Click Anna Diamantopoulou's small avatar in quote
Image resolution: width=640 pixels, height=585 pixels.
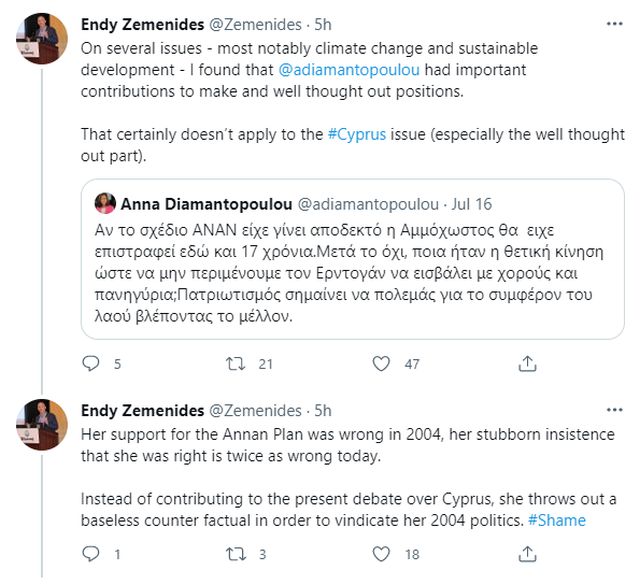click(x=104, y=204)
